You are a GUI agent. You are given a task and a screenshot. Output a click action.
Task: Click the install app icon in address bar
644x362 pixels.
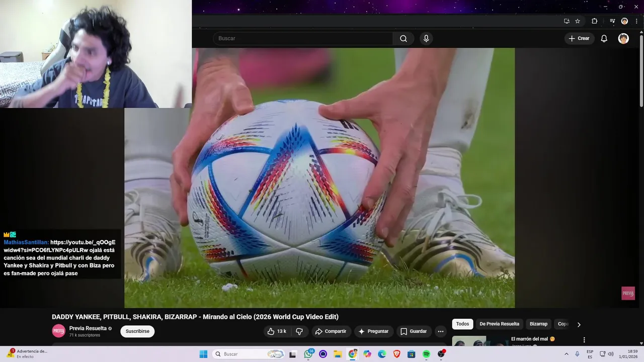pos(567,21)
